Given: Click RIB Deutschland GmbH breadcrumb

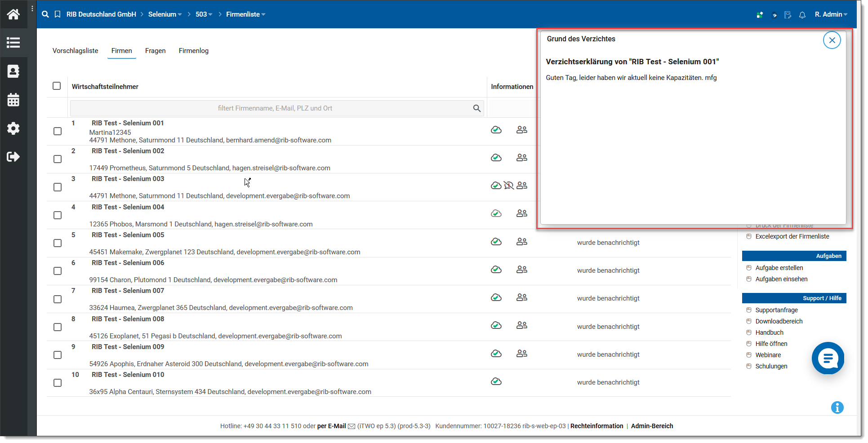Looking at the screenshot, I should pos(101,14).
